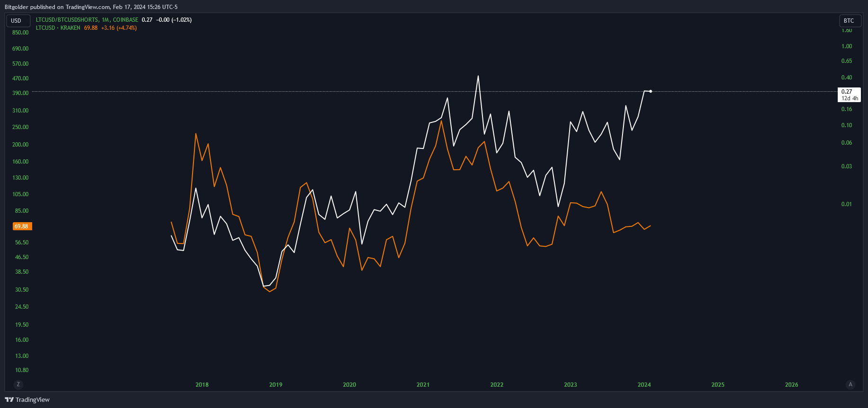Click the 0.01 value on BTC scale
The width and height of the screenshot is (868, 408).
pyautogui.click(x=847, y=204)
